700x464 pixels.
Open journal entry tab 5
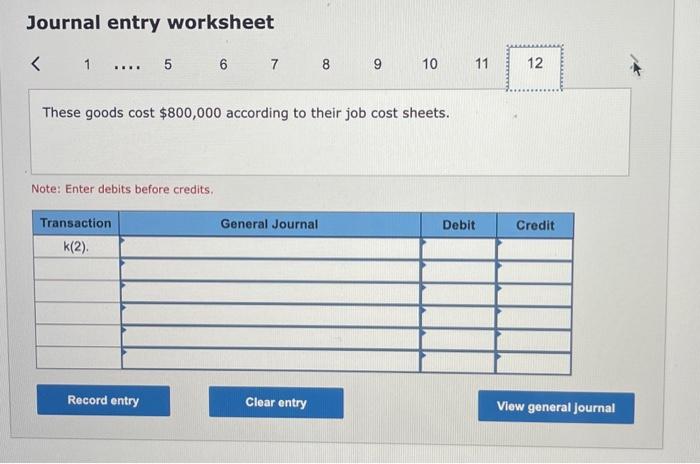coord(168,64)
